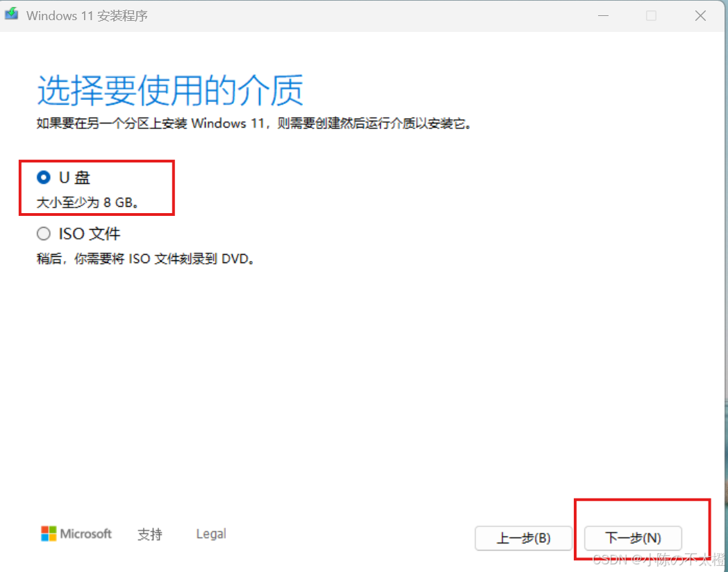The height and width of the screenshot is (572, 728).
Task: Choose the U 盘 option label
Action: [x=74, y=177]
